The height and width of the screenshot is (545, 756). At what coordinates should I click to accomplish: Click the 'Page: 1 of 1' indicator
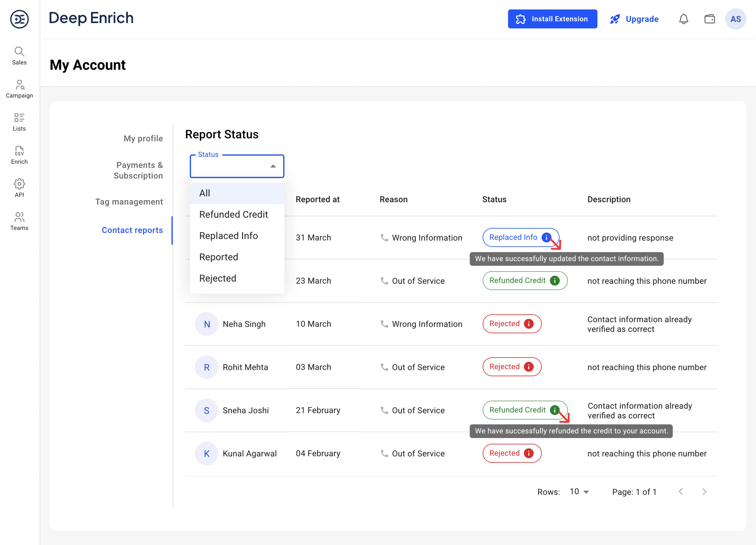tap(634, 492)
